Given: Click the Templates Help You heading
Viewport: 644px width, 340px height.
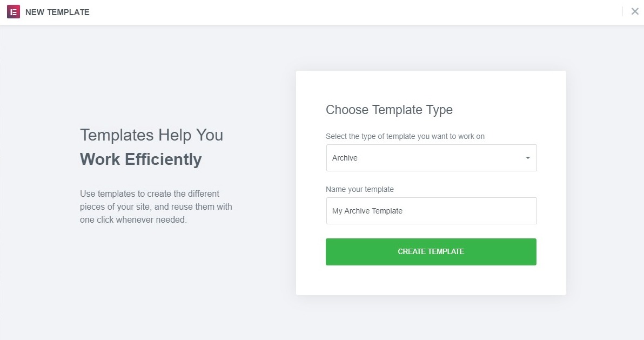Looking at the screenshot, I should click(x=151, y=135).
